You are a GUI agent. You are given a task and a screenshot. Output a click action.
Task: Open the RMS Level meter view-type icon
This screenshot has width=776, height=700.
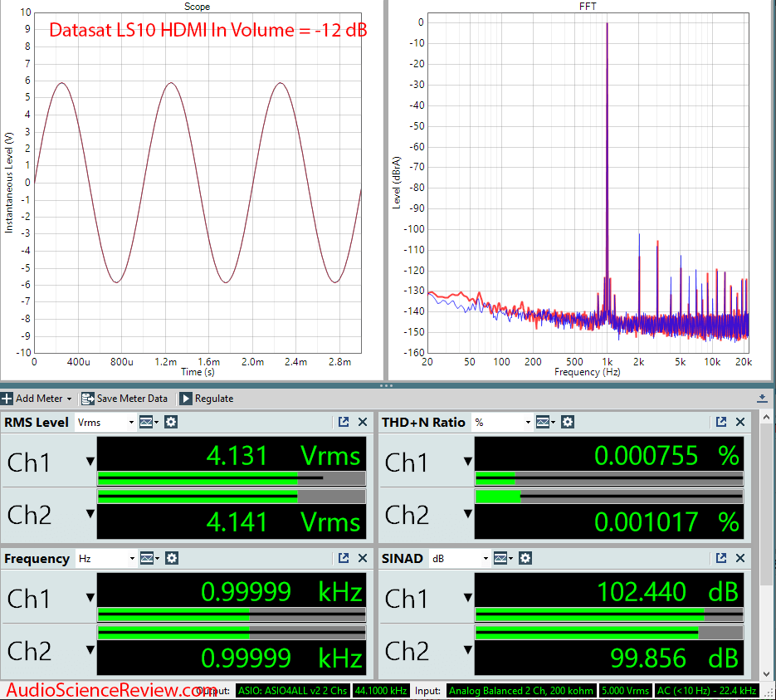(x=149, y=423)
